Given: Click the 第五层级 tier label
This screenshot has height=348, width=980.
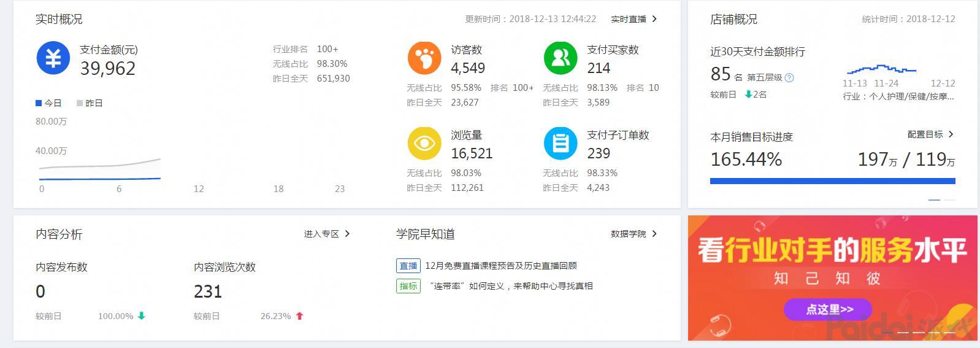Looking at the screenshot, I should pos(764,78).
